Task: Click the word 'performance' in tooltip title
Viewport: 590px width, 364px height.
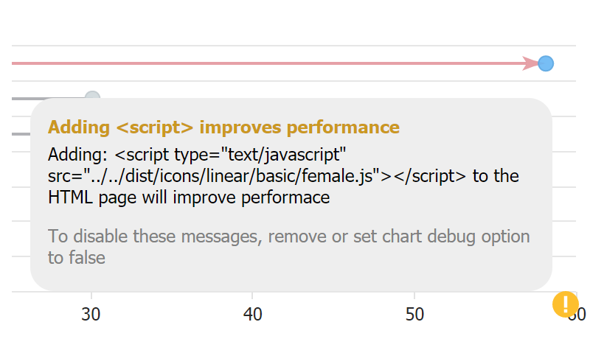Action: tap(343, 127)
